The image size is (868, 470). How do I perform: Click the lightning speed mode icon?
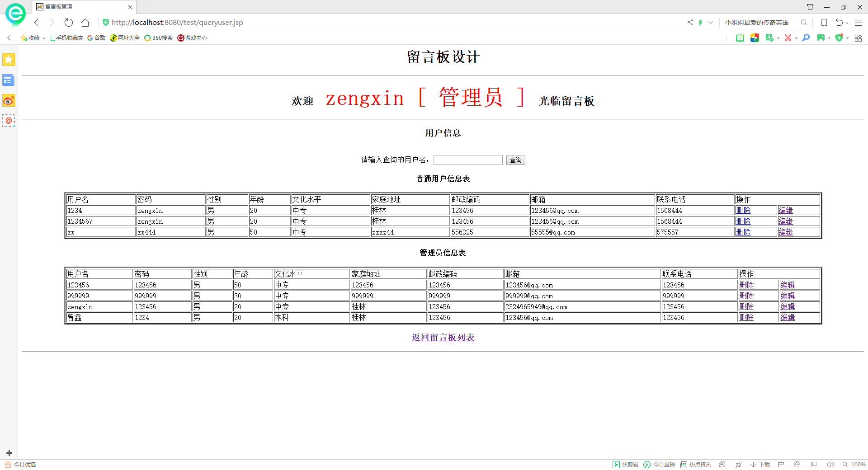pos(700,22)
